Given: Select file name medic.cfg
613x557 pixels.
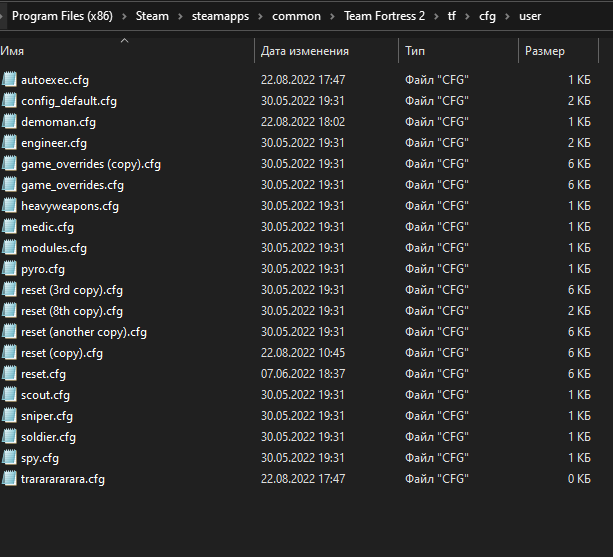Looking at the screenshot, I should pos(47,227).
